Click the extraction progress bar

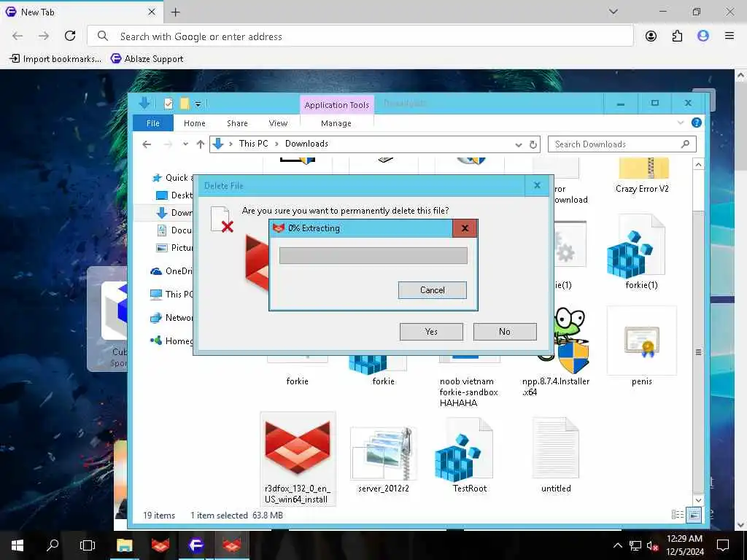coord(373,255)
